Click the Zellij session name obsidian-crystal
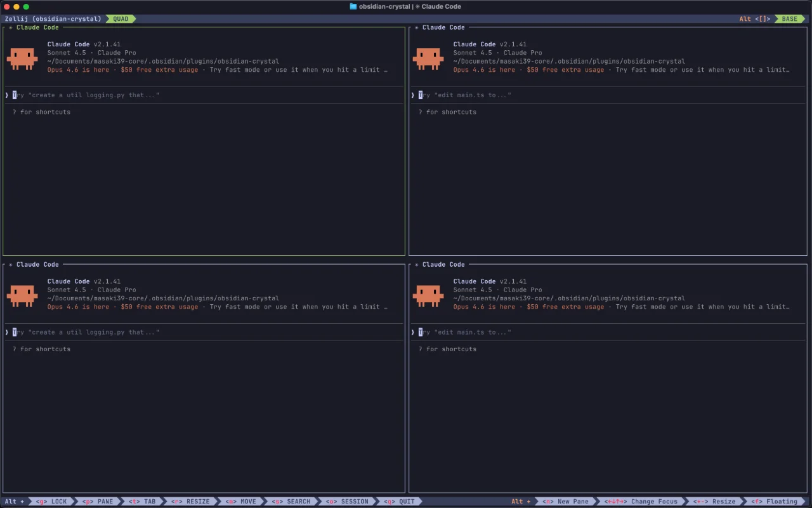 (x=52, y=18)
